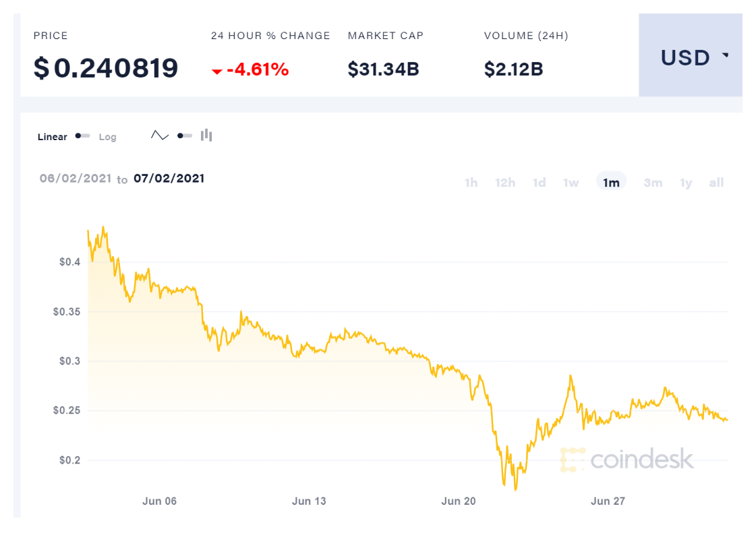This screenshot has width=756, height=558.
Task: Toggle the Linear/Log scale switch
Action: pyautogui.click(x=83, y=136)
